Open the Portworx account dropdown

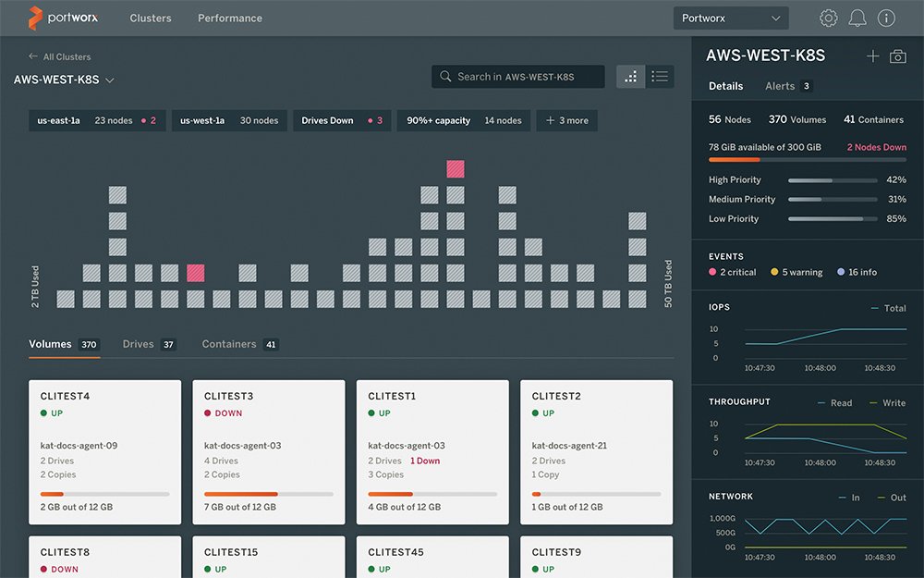point(730,18)
